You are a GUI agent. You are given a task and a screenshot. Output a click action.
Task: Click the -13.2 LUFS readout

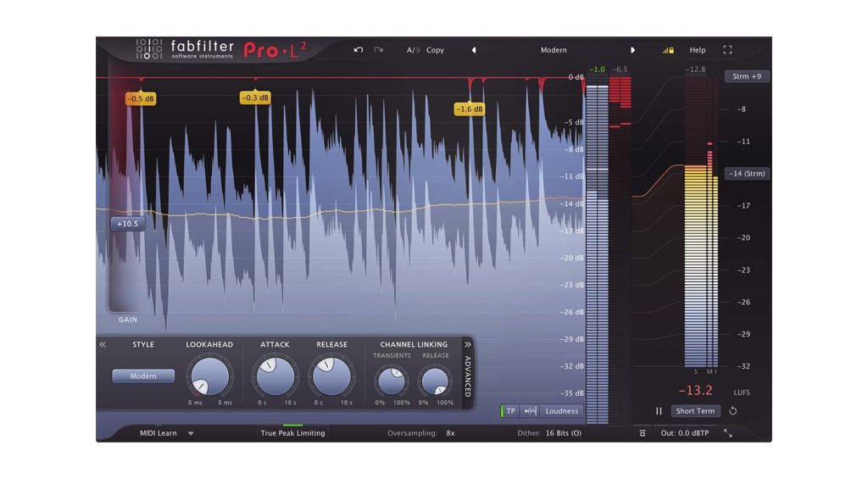click(x=695, y=390)
